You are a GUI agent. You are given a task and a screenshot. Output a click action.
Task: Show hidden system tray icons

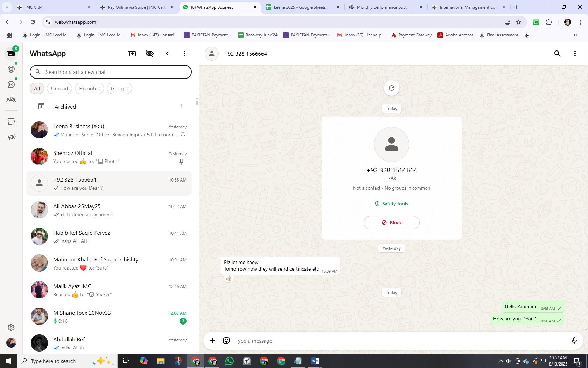(x=501, y=361)
